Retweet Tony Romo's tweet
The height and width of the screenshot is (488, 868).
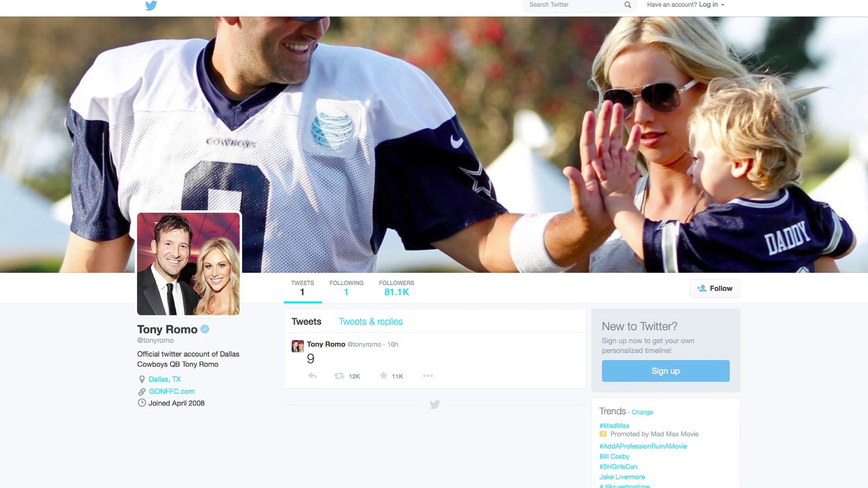pyautogui.click(x=340, y=376)
